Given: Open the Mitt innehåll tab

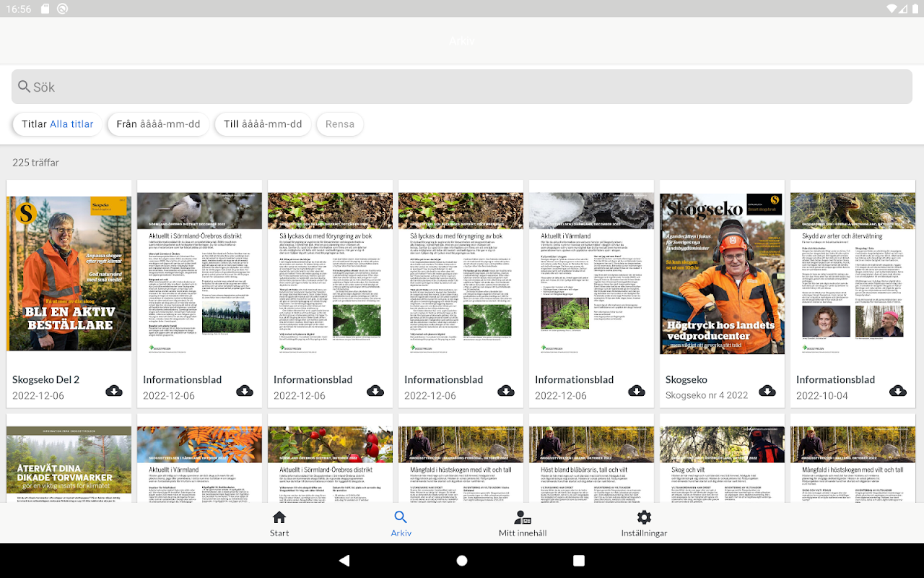Looking at the screenshot, I should 523,524.
